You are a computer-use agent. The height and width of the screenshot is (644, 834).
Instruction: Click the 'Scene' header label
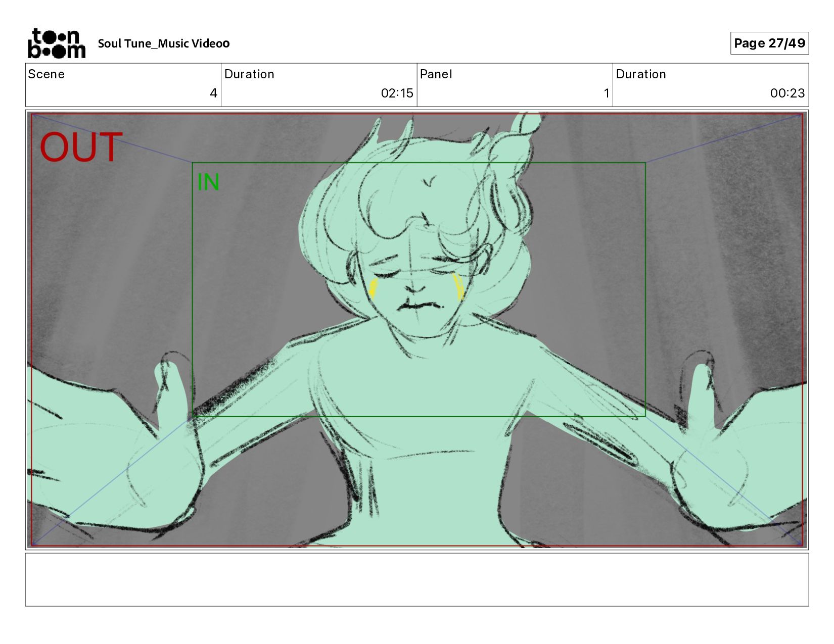(46, 74)
